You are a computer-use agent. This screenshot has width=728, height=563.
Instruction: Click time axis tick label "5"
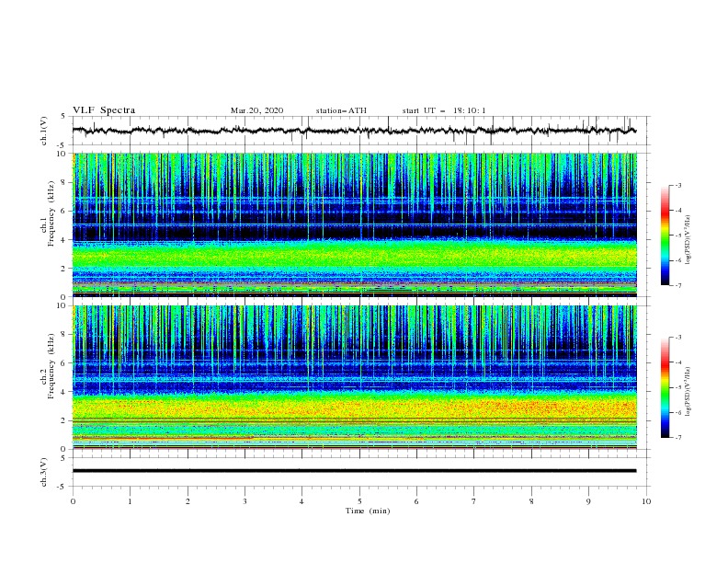click(x=359, y=501)
